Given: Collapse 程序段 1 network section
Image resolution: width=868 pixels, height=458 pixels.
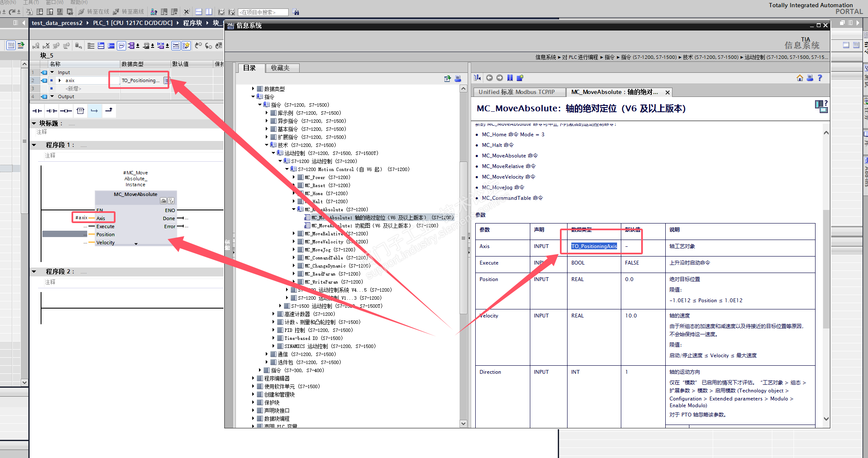Looking at the screenshot, I should point(34,145).
